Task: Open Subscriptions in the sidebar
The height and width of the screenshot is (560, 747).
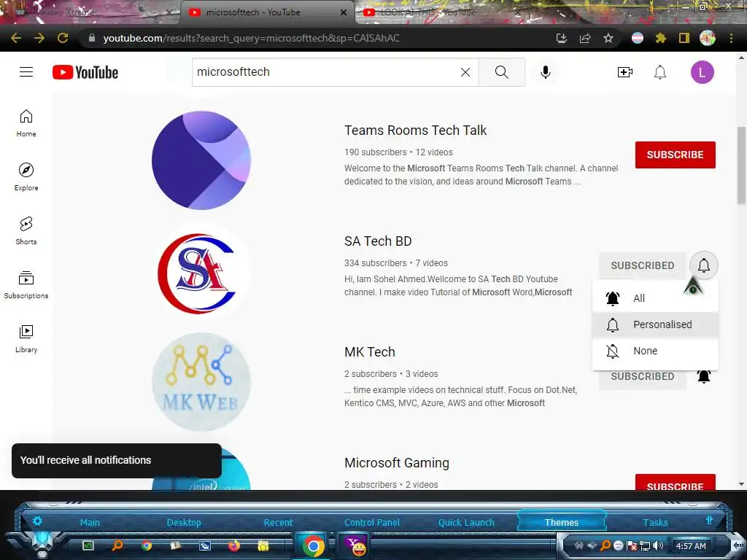Action: coord(26,285)
